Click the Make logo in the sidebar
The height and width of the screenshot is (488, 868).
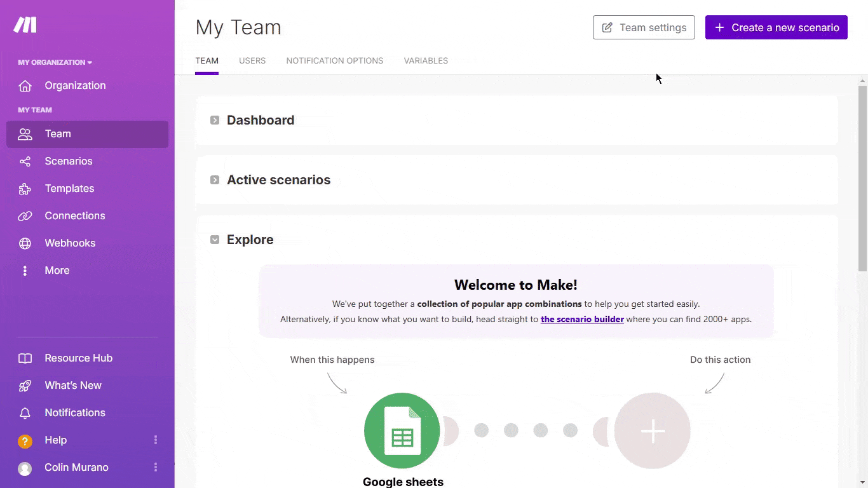(x=25, y=25)
